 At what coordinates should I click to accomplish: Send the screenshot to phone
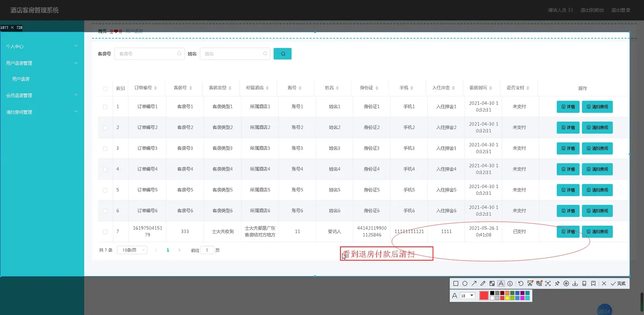point(584,284)
